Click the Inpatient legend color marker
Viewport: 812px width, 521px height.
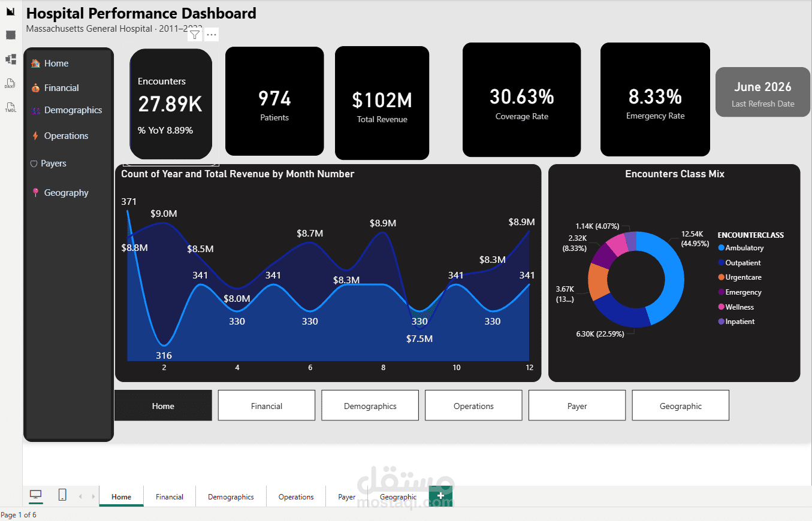point(721,322)
